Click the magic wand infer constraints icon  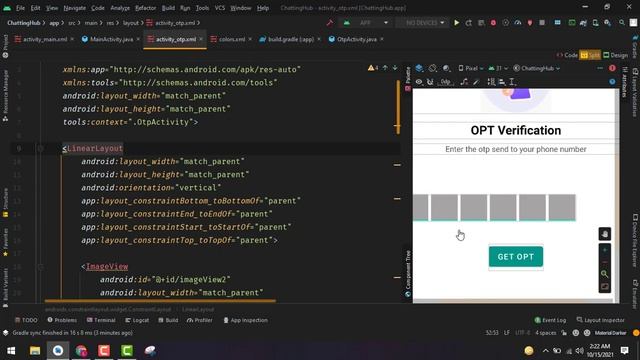tap(476, 82)
